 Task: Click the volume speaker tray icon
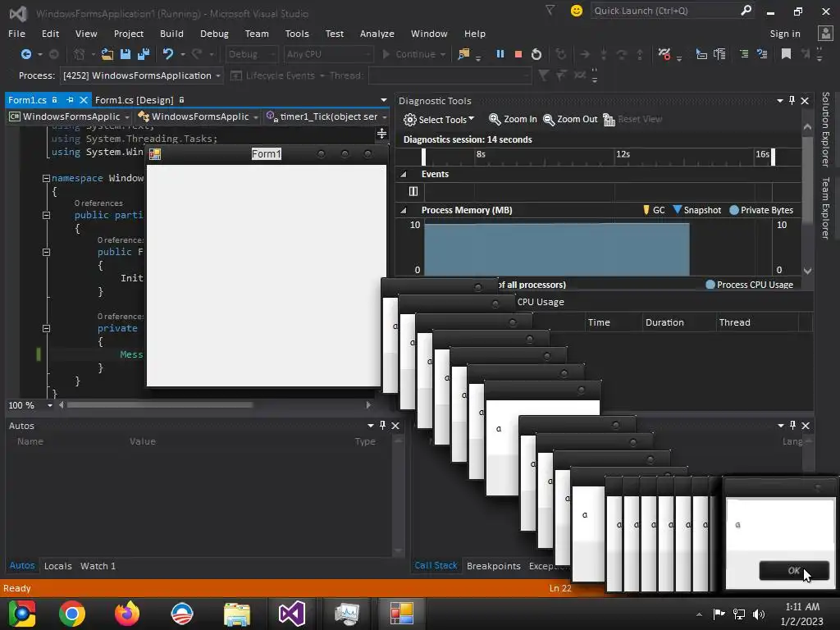pyautogui.click(x=759, y=614)
